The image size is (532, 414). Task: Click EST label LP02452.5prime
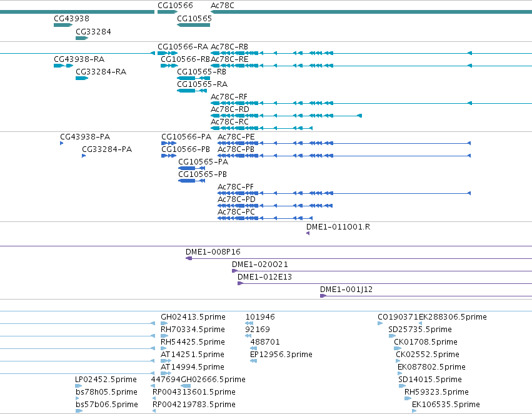tap(106, 380)
